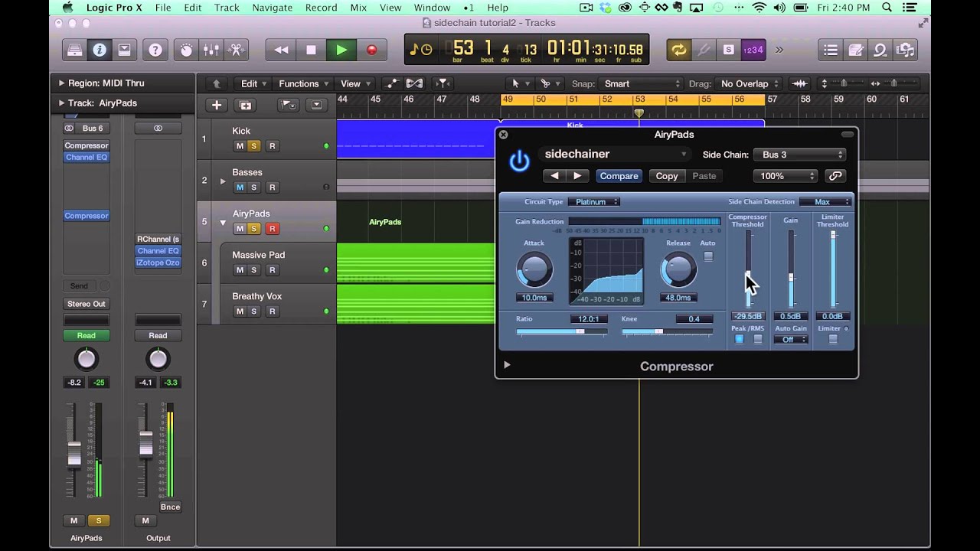
Task: Open the List Editors icon
Action: [831, 51]
